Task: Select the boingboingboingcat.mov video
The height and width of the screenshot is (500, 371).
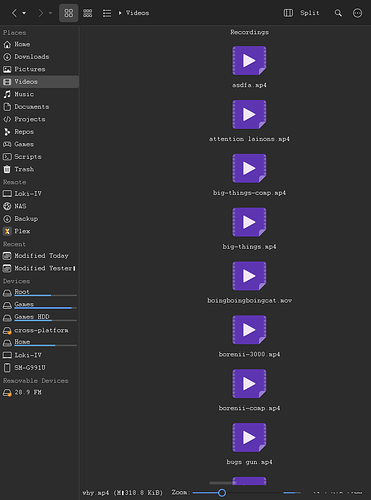Action: pyautogui.click(x=249, y=283)
